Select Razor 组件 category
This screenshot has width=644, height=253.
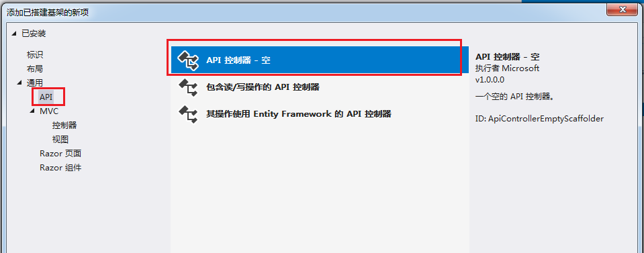[60, 168]
